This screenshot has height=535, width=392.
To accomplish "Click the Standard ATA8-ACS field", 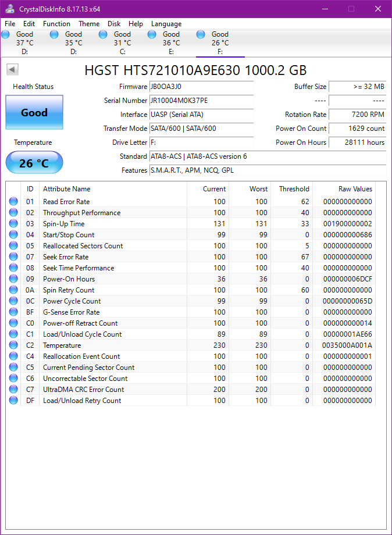I will pos(268,156).
